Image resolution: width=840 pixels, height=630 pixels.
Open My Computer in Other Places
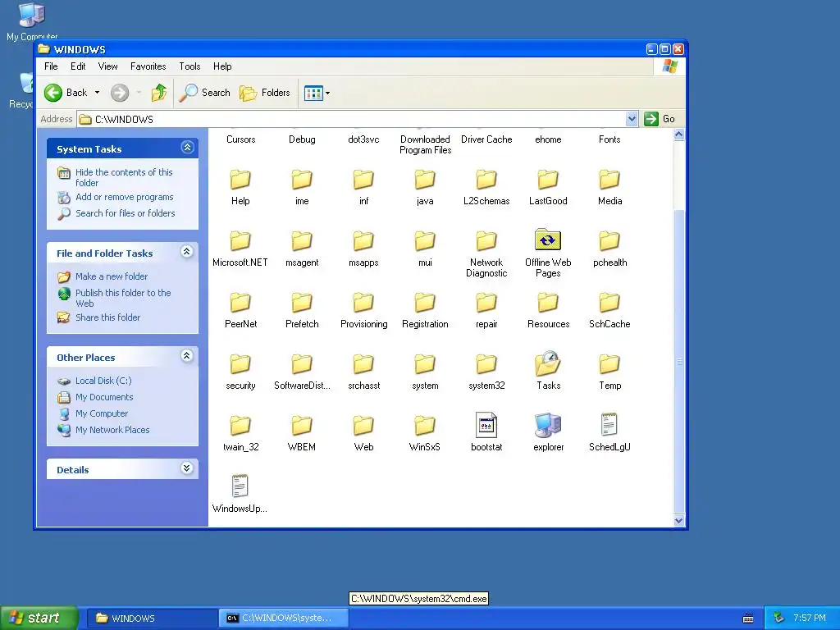tap(102, 413)
